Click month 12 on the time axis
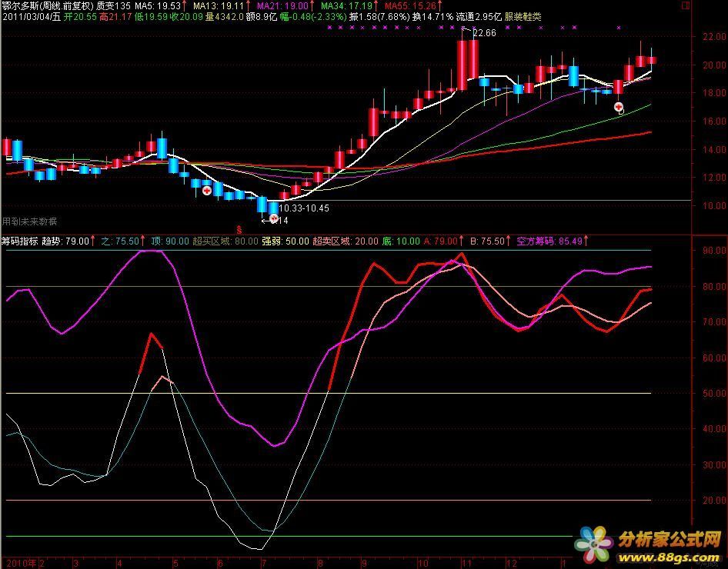This screenshot has width=728, height=569. (x=511, y=564)
